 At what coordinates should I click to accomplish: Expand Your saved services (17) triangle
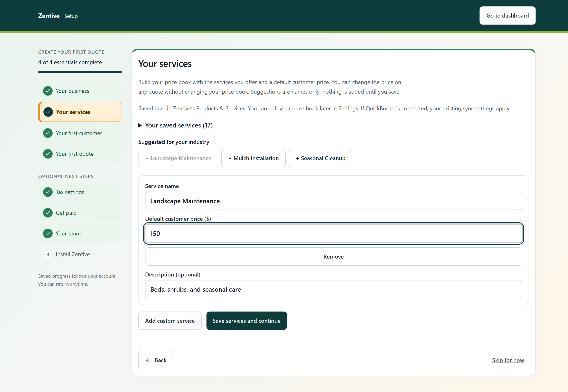coord(140,125)
